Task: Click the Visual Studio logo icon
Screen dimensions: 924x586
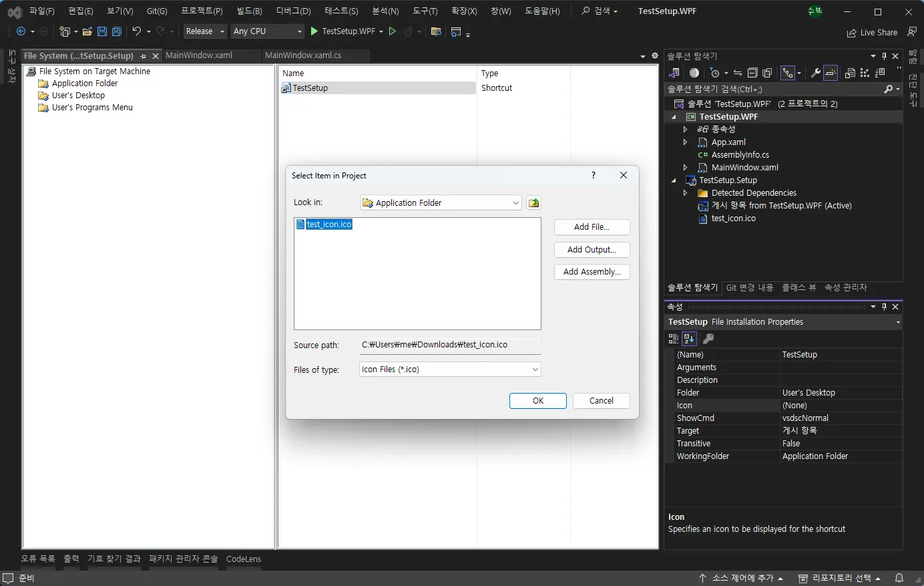Action: click(14, 11)
